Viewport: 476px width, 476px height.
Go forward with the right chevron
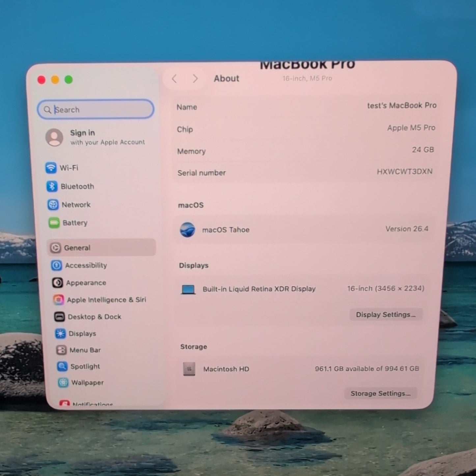point(195,79)
